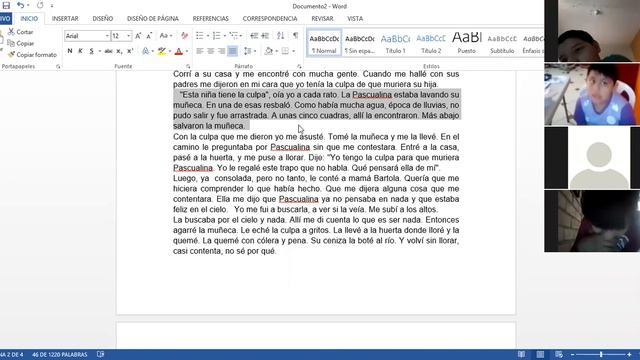The height and width of the screenshot is (360, 640).
Task: Sort text alphabetically A-Z icon
Action: click(x=280, y=36)
